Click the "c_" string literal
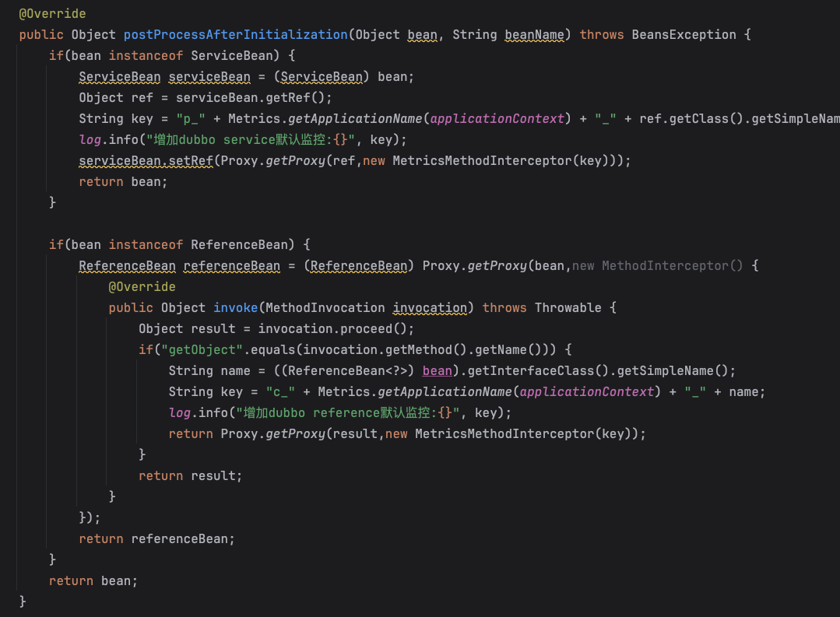The height and width of the screenshot is (617, 840). point(280,392)
